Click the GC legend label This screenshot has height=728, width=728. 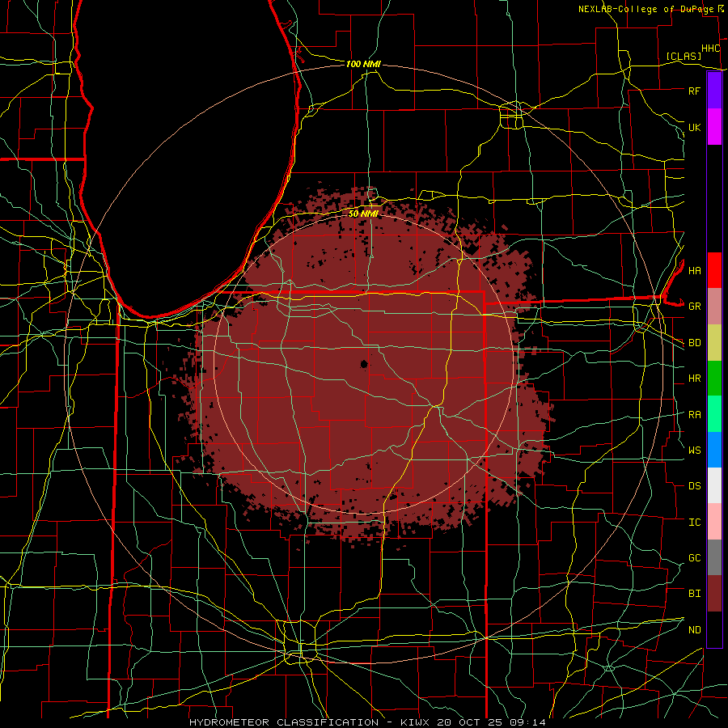pyautogui.click(x=694, y=557)
